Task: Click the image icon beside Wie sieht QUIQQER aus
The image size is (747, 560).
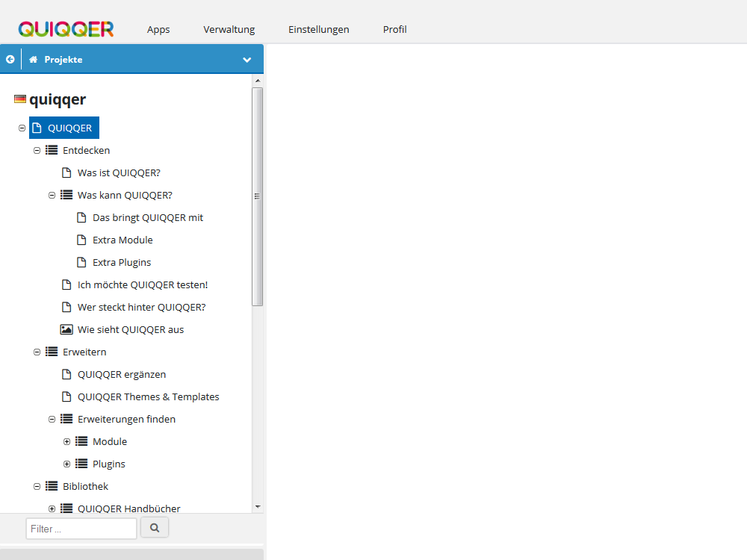Action: click(x=66, y=329)
